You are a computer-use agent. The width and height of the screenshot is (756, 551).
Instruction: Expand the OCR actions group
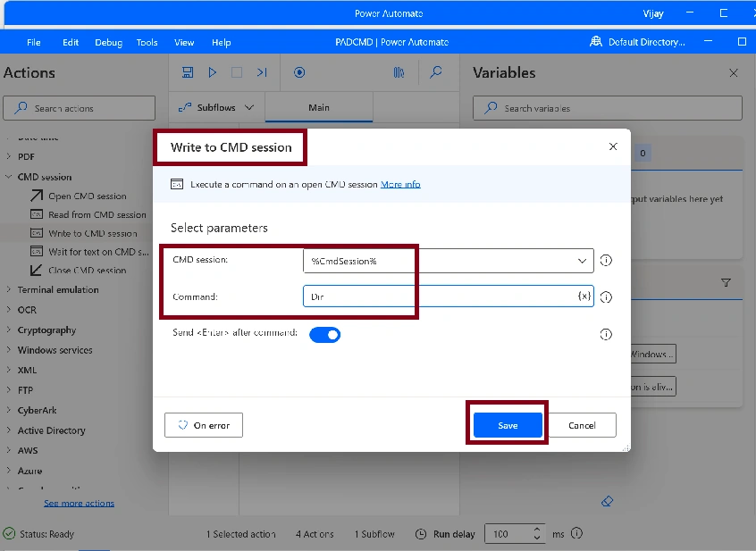8,309
